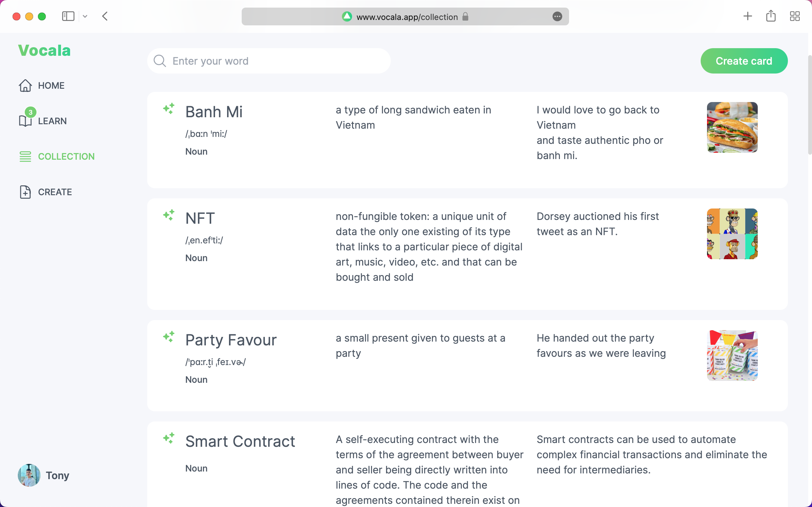Show tab overview grid icon
The width and height of the screenshot is (812, 507).
(795, 16)
